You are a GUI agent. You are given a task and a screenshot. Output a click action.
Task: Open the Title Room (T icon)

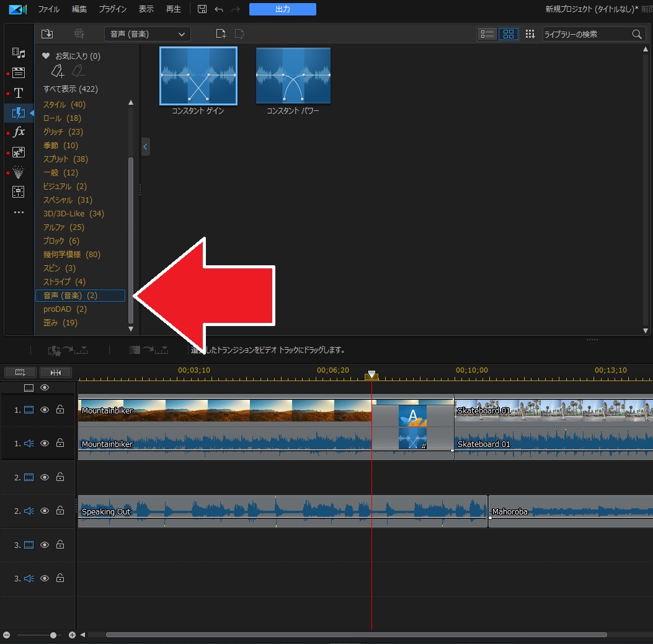click(x=19, y=93)
